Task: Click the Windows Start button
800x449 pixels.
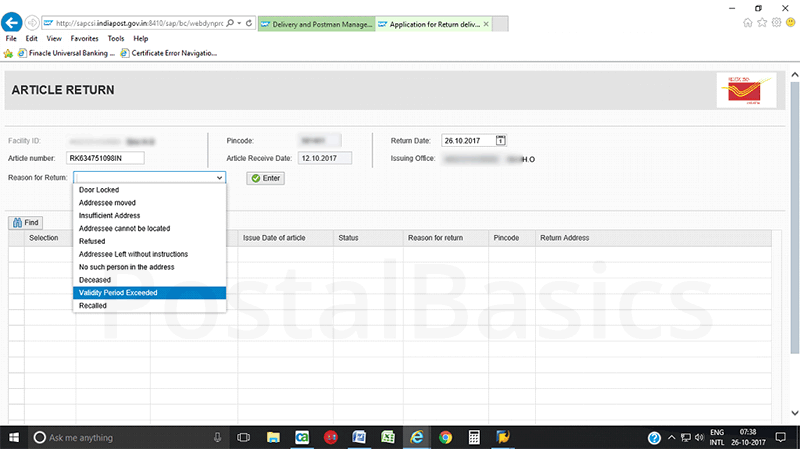Action: coord(14,437)
